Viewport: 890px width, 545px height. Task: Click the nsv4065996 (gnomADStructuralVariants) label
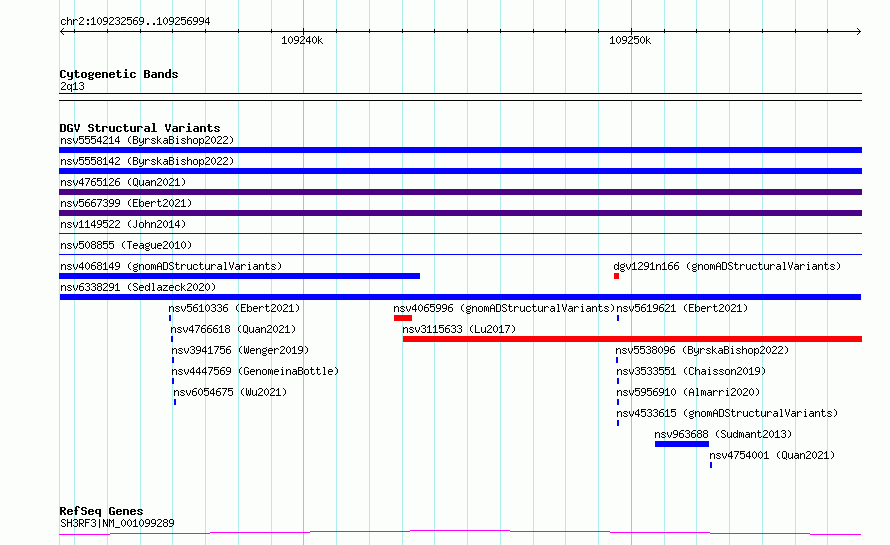pos(504,308)
